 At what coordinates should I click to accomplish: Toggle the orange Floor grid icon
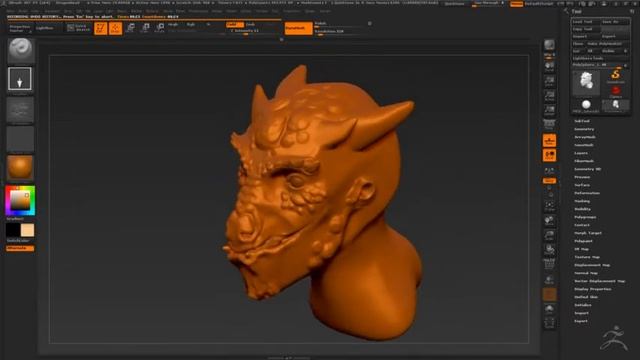pyautogui.click(x=549, y=140)
